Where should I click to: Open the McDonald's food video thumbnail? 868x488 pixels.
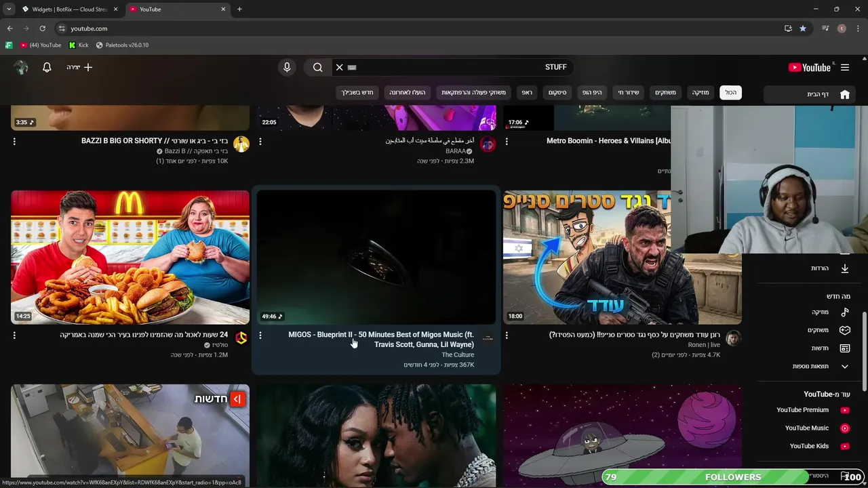130,258
